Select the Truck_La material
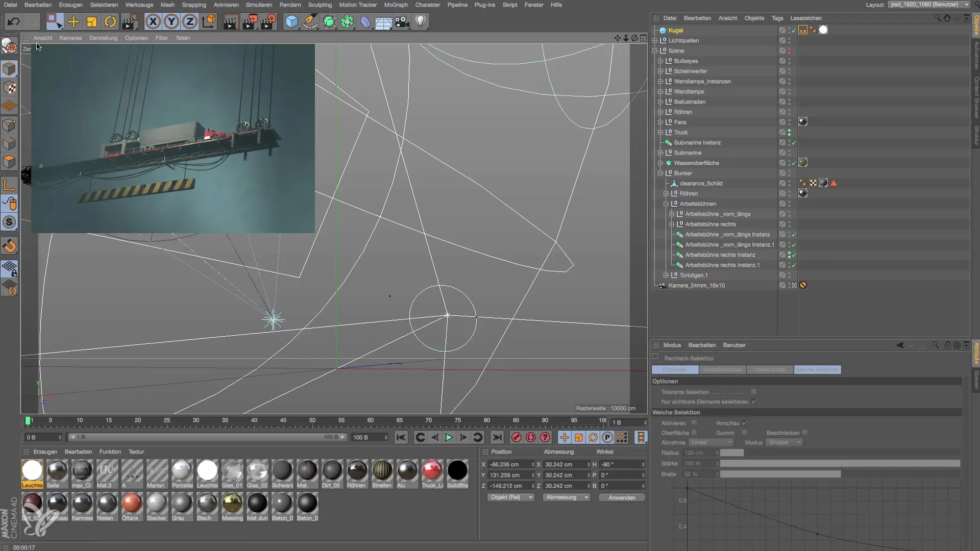This screenshot has height=551, width=980. point(432,473)
